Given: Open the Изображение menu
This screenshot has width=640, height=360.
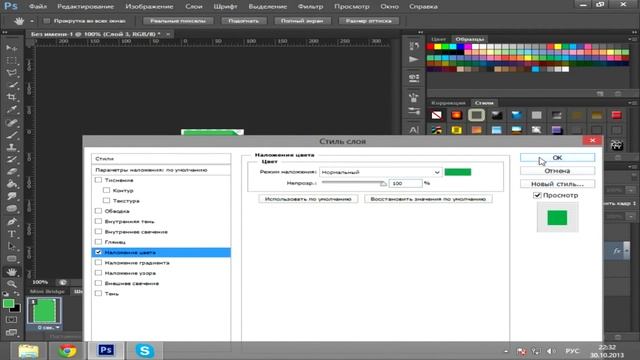Looking at the screenshot, I should tap(149, 7).
